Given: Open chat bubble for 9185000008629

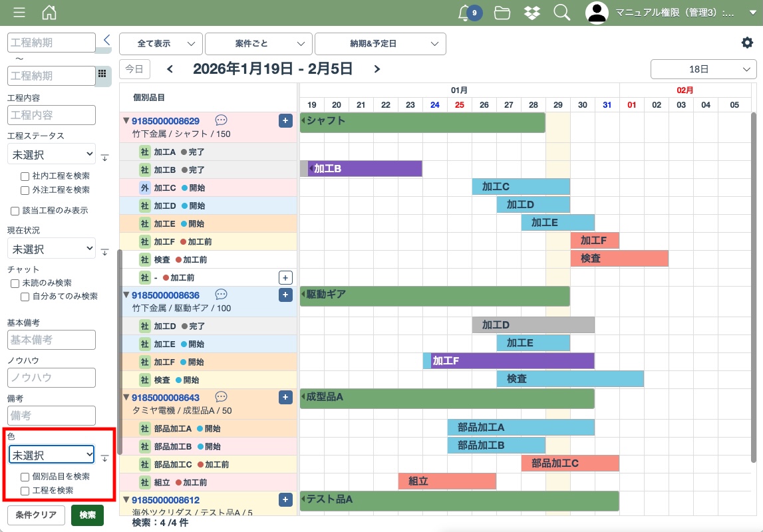Looking at the screenshot, I should [222, 120].
